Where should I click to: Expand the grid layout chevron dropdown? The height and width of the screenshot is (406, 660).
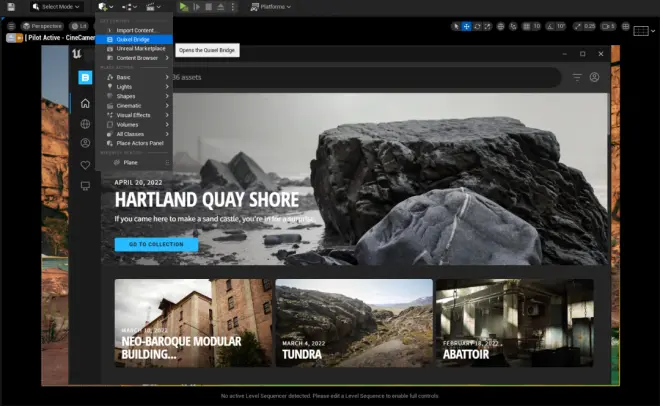point(653,31)
